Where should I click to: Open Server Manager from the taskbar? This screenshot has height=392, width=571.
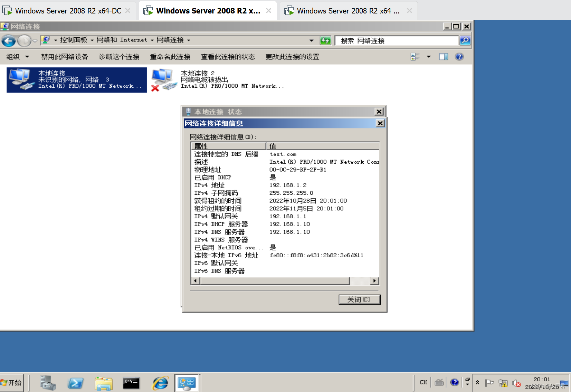point(47,383)
